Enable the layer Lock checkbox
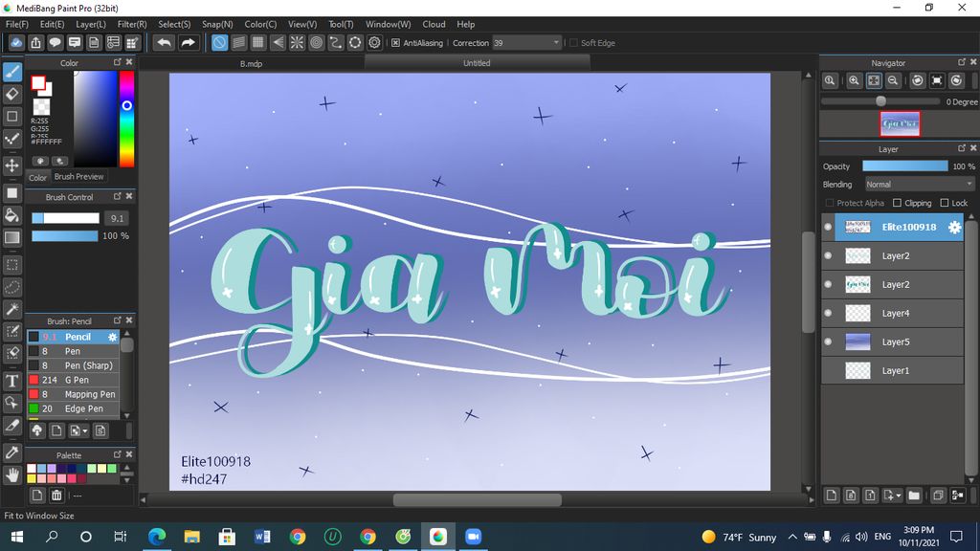 point(945,203)
